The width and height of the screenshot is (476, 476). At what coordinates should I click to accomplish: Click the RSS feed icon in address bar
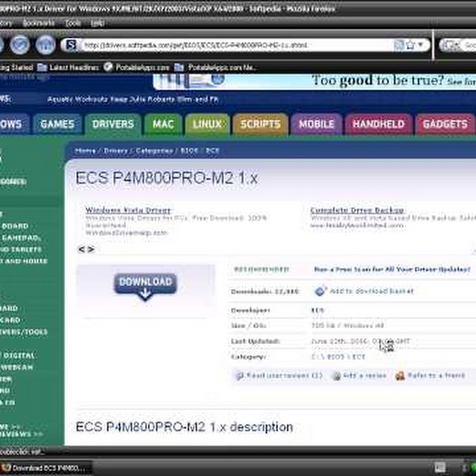pos(399,45)
